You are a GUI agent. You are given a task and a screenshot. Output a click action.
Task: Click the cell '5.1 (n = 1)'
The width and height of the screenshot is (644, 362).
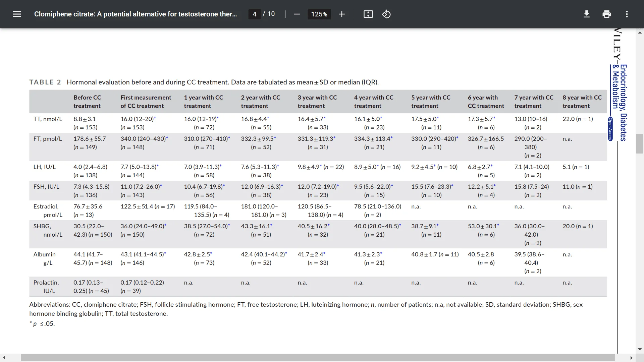pos(576,167)
